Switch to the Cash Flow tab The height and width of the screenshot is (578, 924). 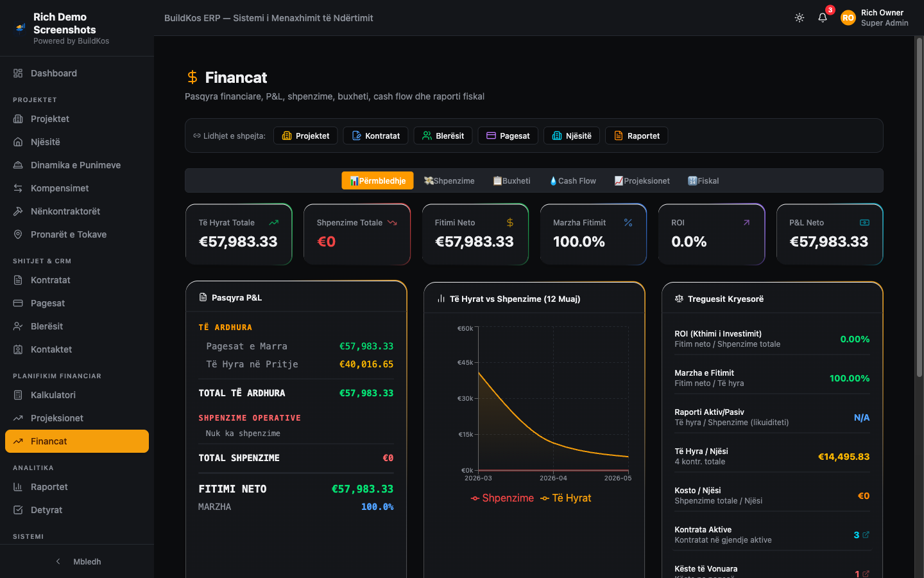coord(573,181)
